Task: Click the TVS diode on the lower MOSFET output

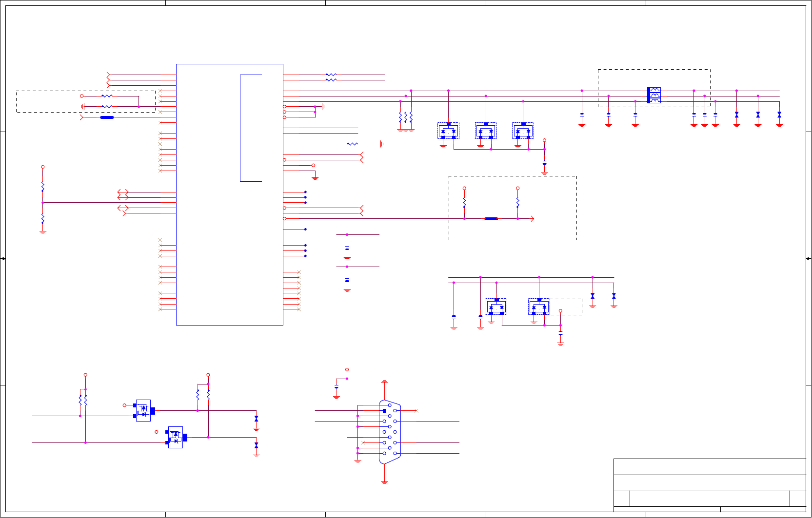Action: point(257,445)
